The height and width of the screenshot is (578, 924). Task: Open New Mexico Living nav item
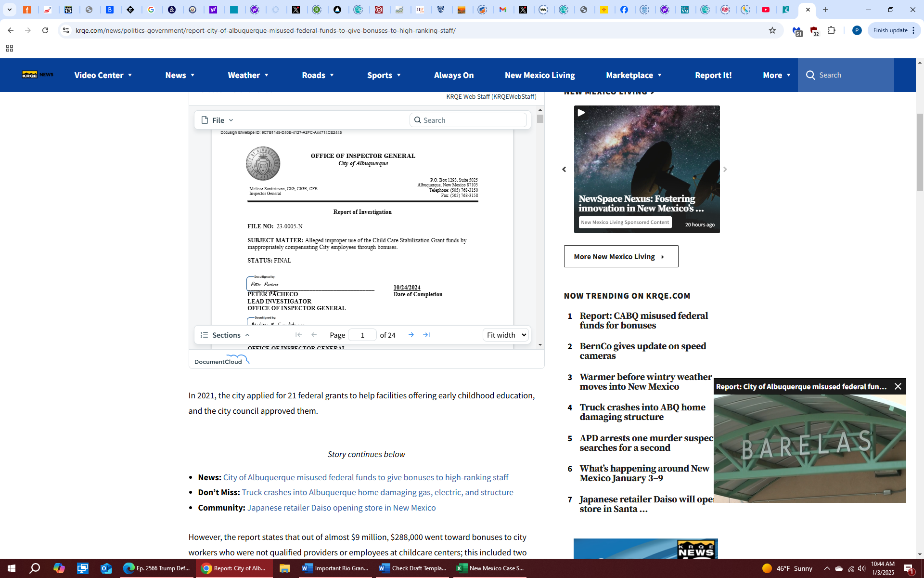tap(539, 75)
